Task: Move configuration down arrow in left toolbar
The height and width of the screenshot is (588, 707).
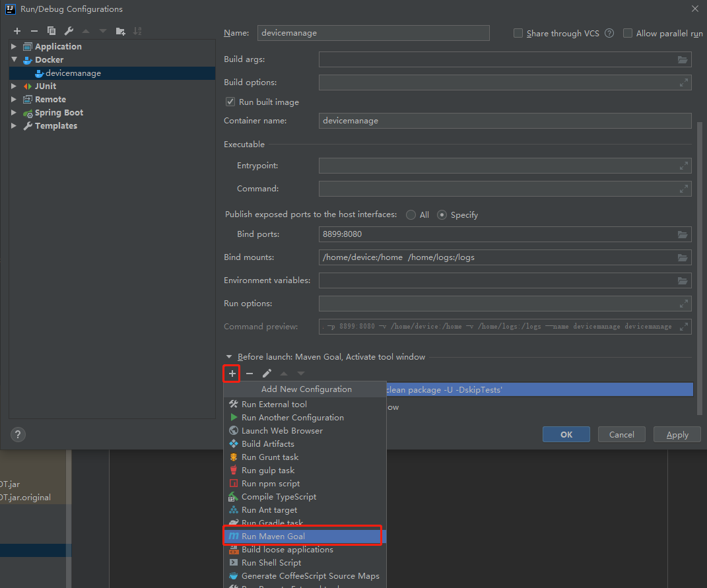Action: pyautogui.click(x=103, y=31)
